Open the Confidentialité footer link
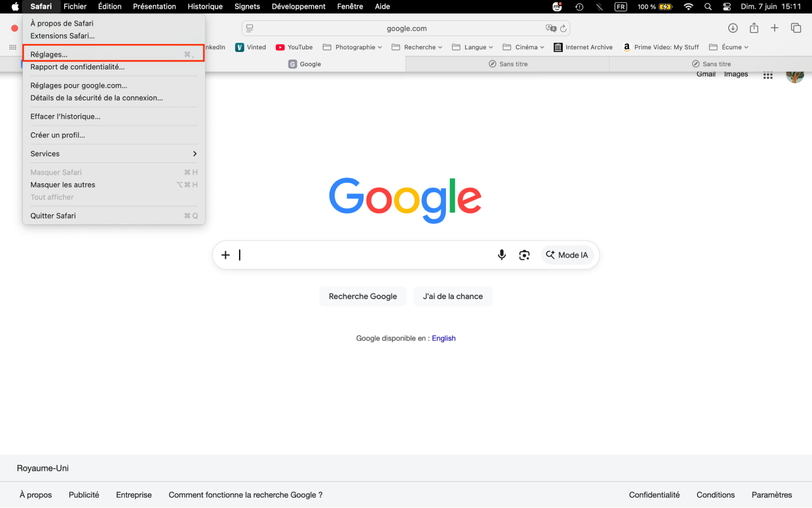The width and height of the screenshot is (812, 508). pyautogui.click(x=654, y=495)
